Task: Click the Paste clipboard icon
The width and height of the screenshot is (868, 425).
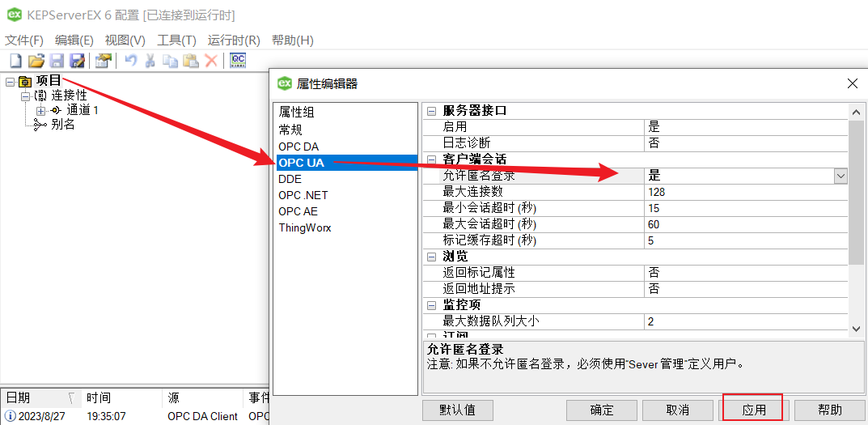Action: 191,61
